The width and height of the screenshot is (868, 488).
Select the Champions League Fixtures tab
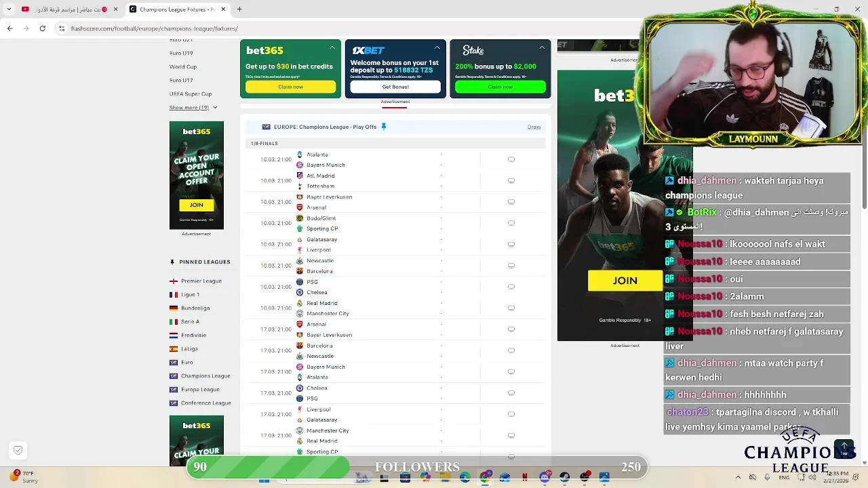pyautogui.click(x=178, y=9)
